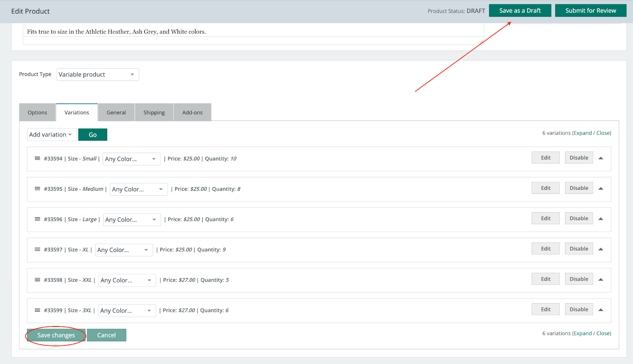Switch to the Shipping tab
The height and width of the screenshot is (364, 633).
tap(154, 112)
